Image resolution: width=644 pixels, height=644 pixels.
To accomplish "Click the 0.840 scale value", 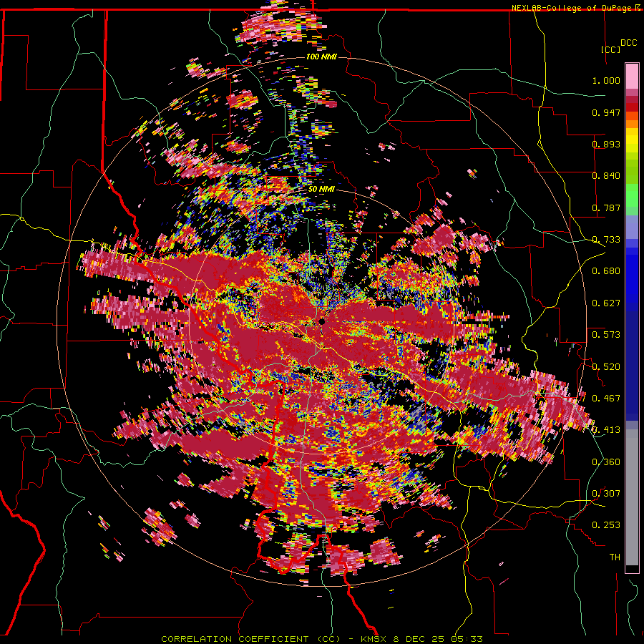I will click(x=606, y=176).
